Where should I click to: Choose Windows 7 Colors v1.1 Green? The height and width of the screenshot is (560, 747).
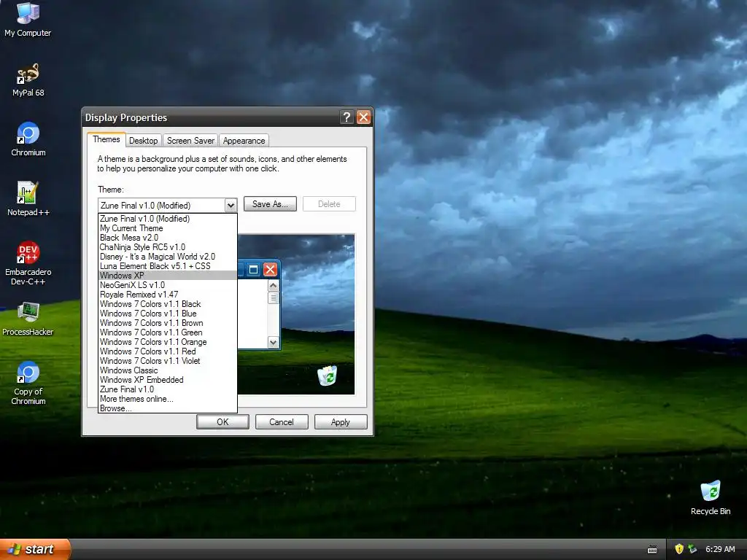coord(168,332)
